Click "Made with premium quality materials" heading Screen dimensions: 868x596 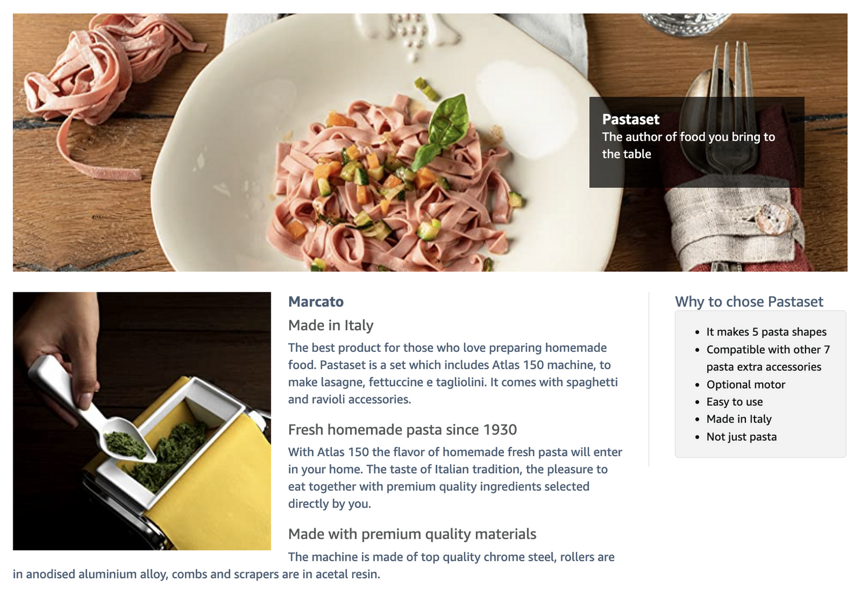point(412,534)
